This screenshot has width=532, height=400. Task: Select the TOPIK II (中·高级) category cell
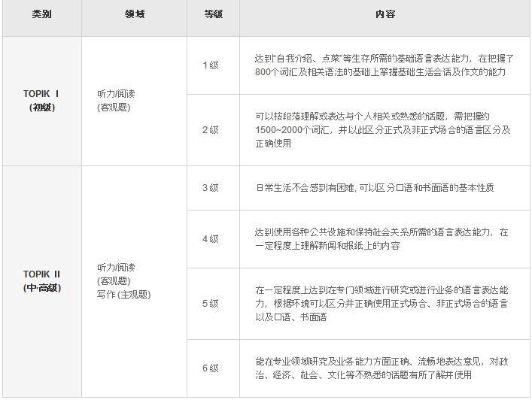(x=41, y=281)
